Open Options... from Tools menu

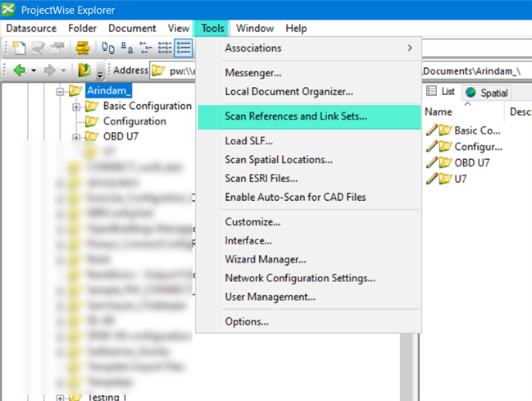coord(309,321)
